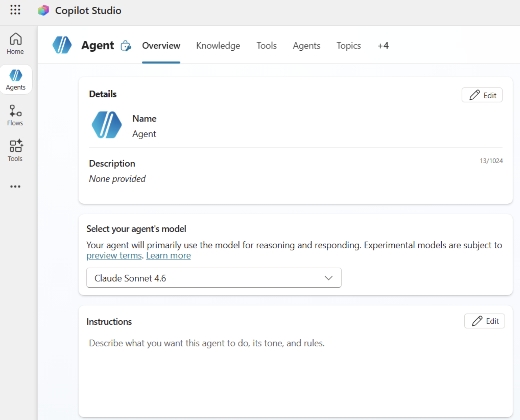
Task: Select the Overview tab
Action: 161,46
